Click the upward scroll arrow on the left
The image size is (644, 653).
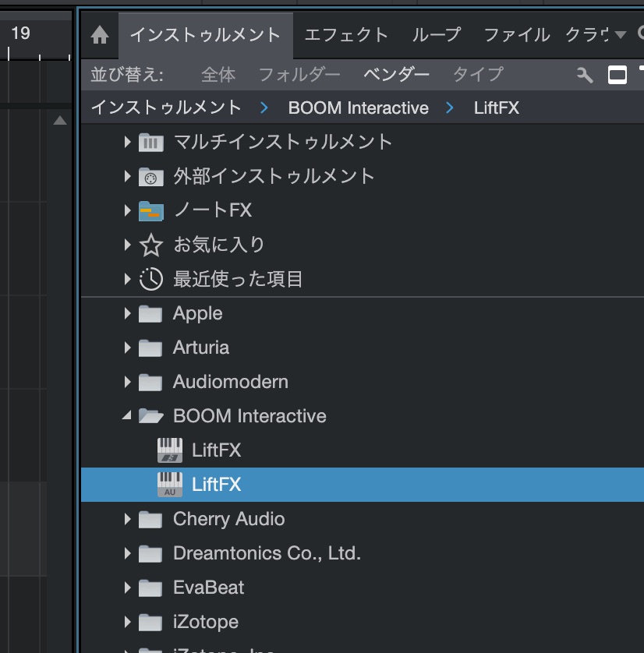coord(60,120)
